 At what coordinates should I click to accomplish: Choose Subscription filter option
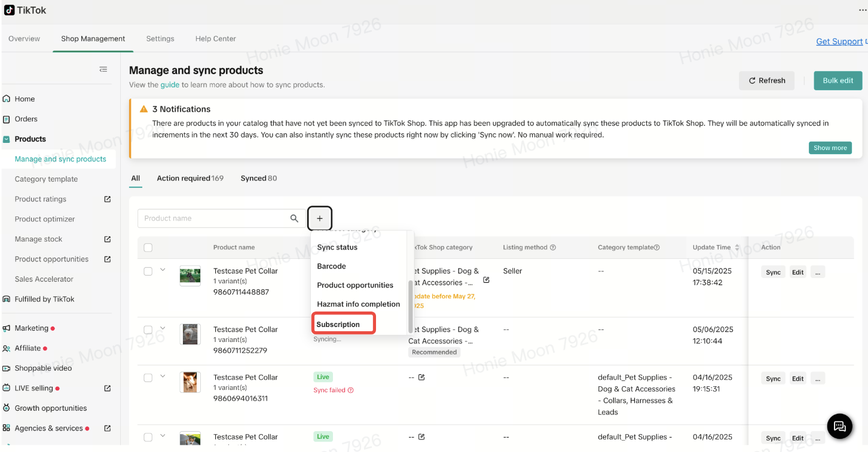[x=338, y=324]
